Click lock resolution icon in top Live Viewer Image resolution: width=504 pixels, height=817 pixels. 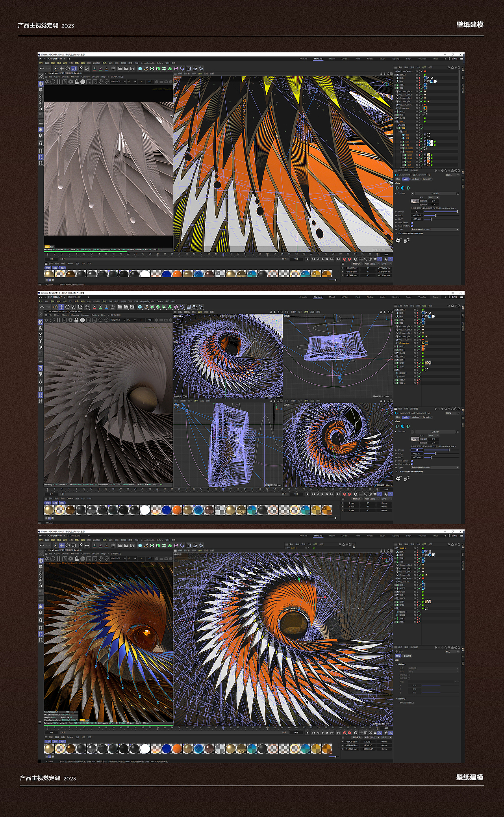[x=77, y=82]
